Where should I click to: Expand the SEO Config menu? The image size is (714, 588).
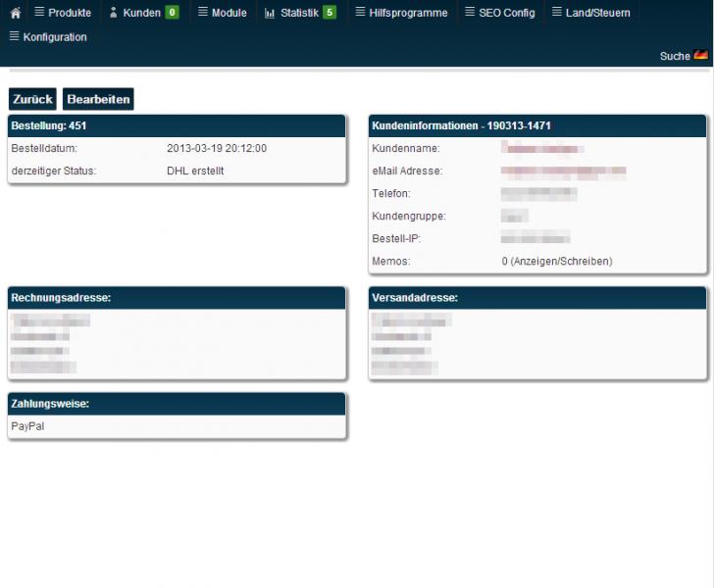[x=506, y=13]
